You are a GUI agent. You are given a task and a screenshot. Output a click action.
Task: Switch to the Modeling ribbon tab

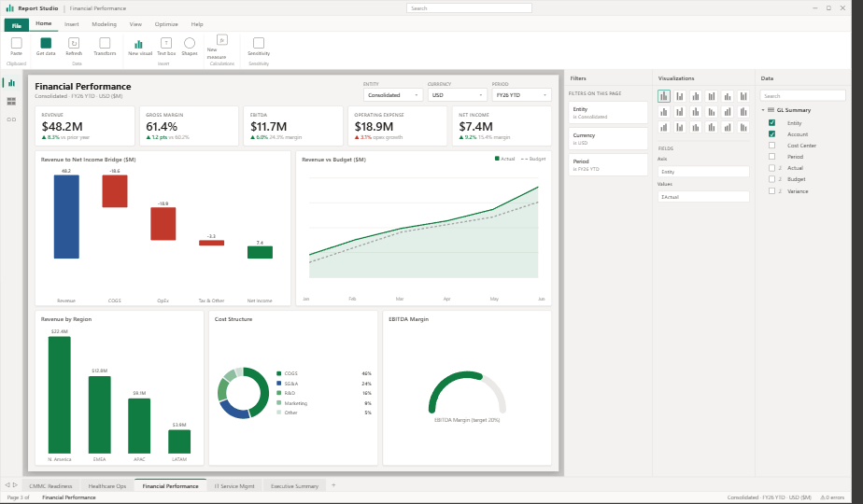tap(104, 24)
